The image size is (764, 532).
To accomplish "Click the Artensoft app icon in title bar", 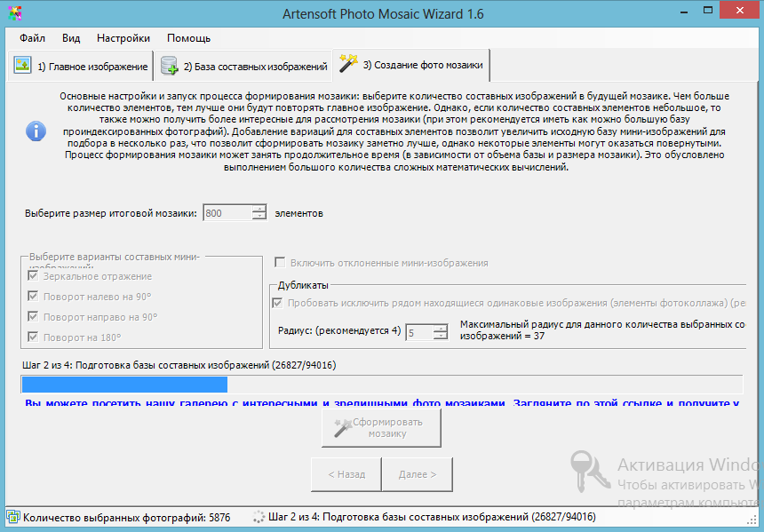I will click(x=15, y=13).
